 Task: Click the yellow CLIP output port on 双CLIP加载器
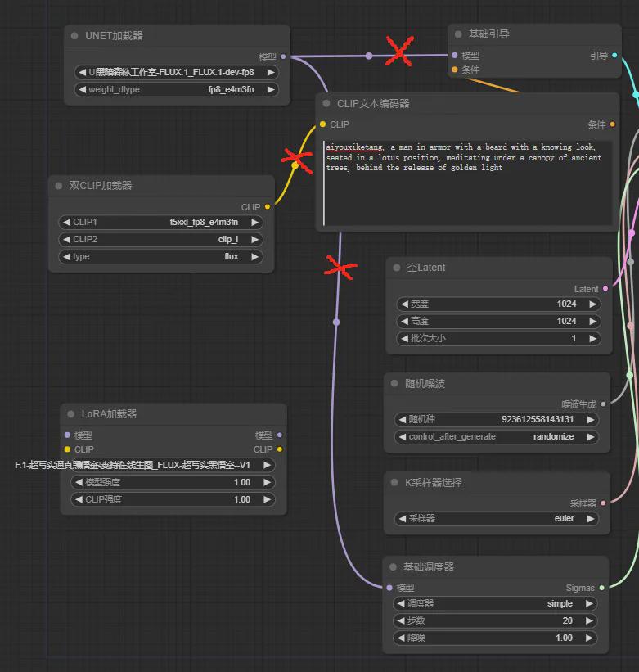[x=268, y=207]
